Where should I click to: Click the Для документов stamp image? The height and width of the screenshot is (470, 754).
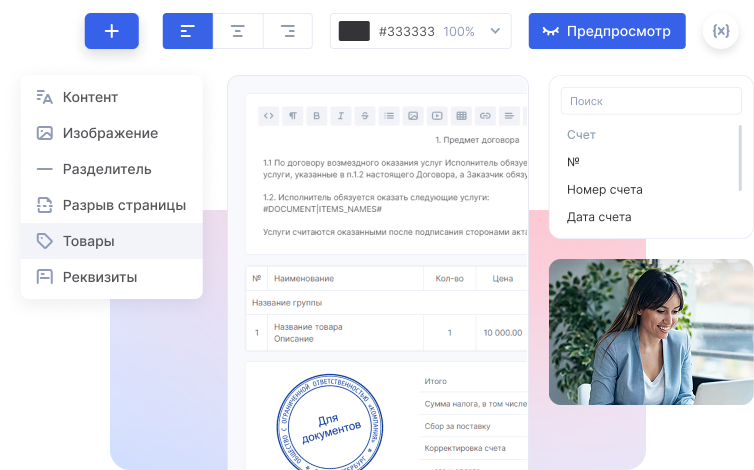(x=330, y=422)
